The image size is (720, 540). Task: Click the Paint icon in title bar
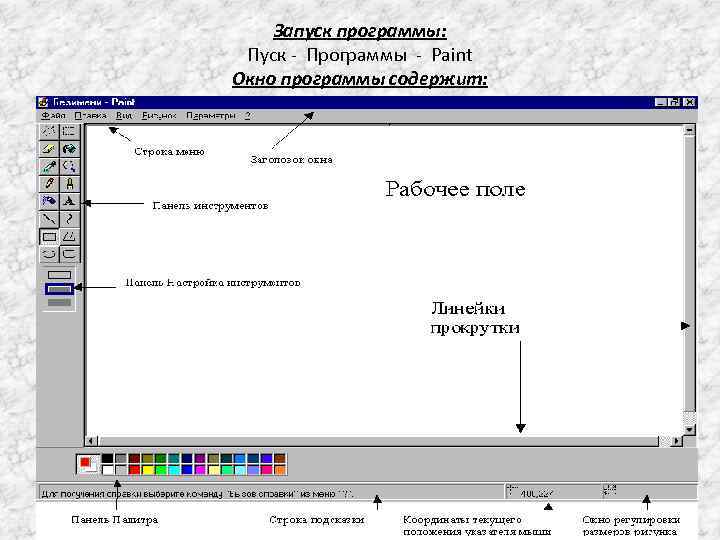[43, 102]
